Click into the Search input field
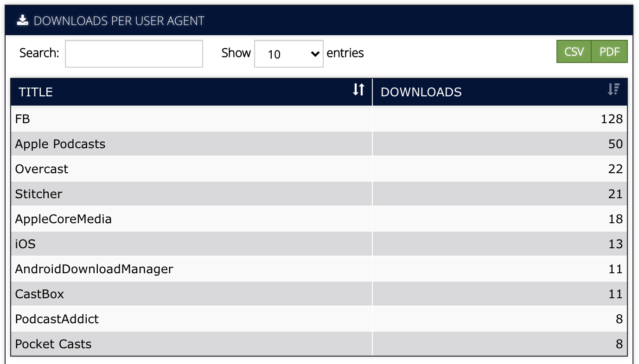 134,54
